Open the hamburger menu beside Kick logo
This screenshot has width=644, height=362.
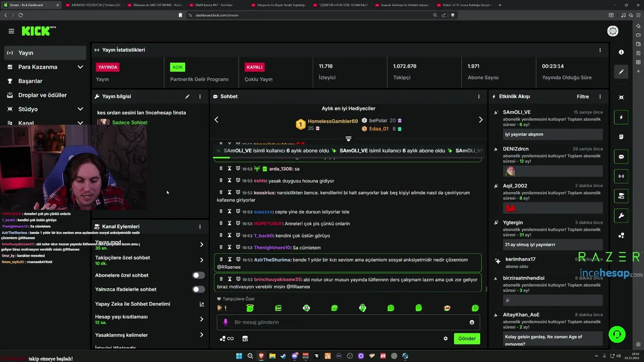[x=11, y=31]
